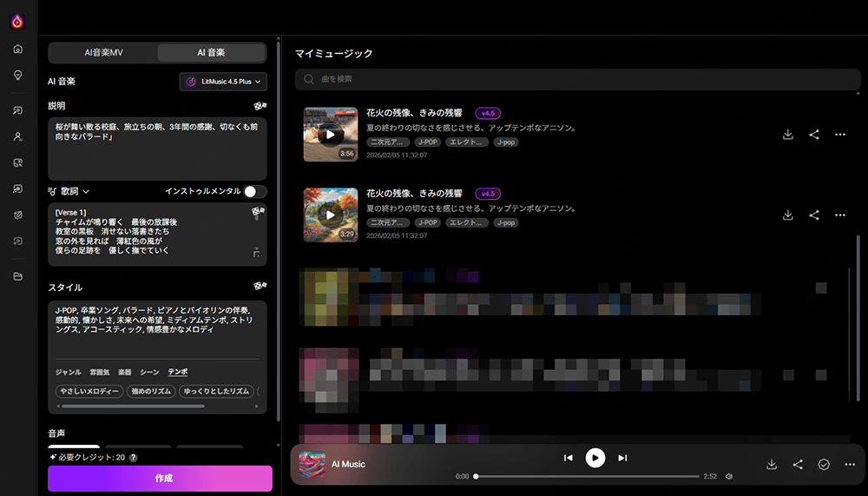This screenshot has height=496, width=868.
Task: Open the LitMusic 4.5 Plus model dropdown
Action: click(x=223, y=82)
